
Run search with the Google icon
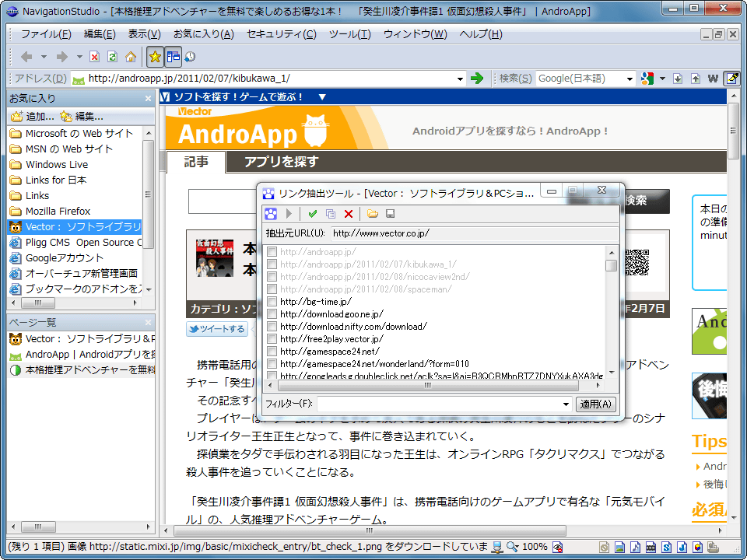647,78
